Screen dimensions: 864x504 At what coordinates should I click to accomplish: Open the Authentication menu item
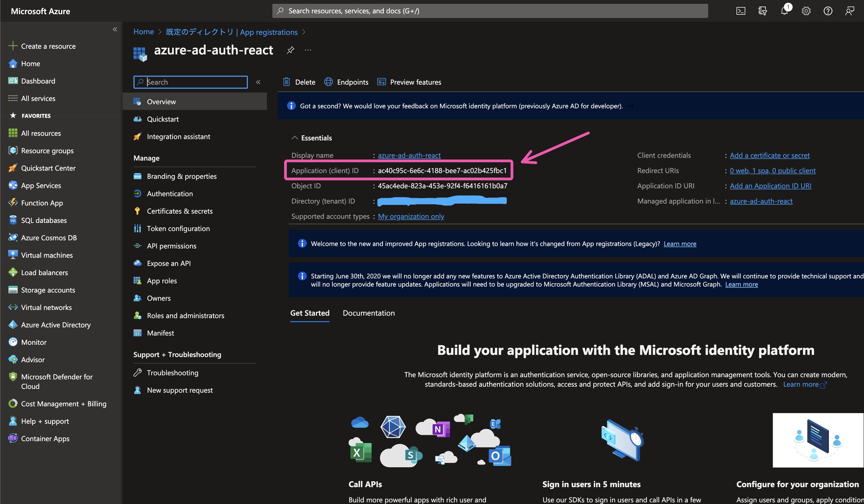[x=170, y=193]
